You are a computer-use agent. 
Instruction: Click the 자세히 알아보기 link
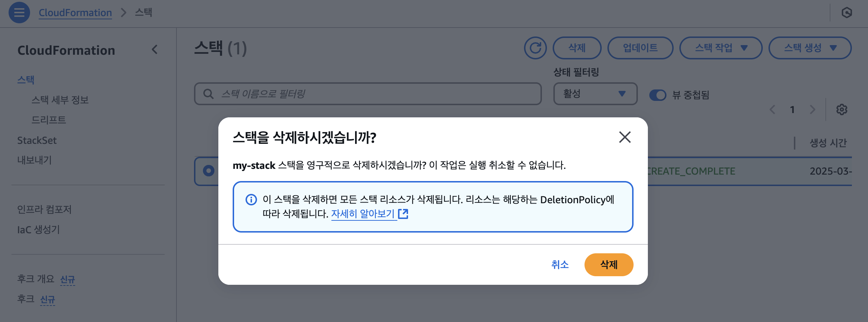click(369, 214)
